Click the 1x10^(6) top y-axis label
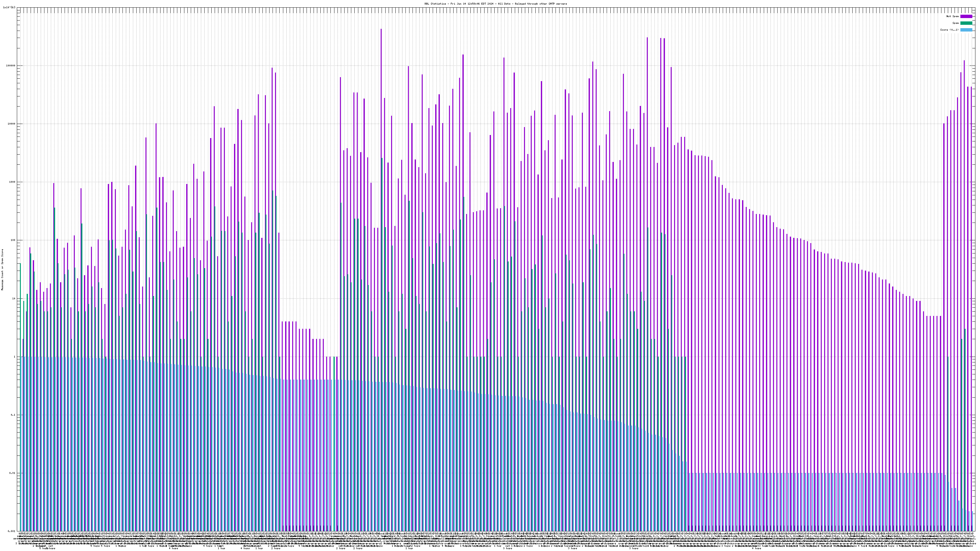Viewport: 980px width, 551px height. pyautogui.click(x=9, y=7)
